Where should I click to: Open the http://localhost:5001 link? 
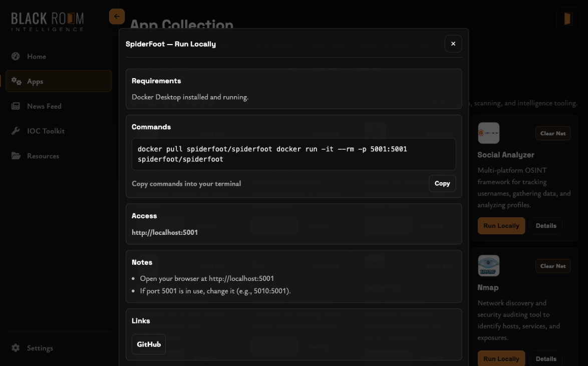coord(165,232)
